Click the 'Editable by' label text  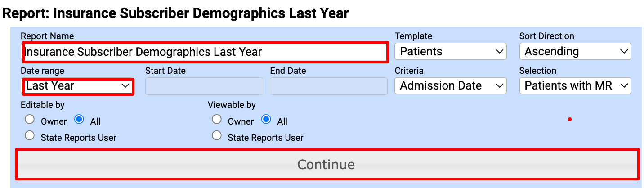pos(43,105)
